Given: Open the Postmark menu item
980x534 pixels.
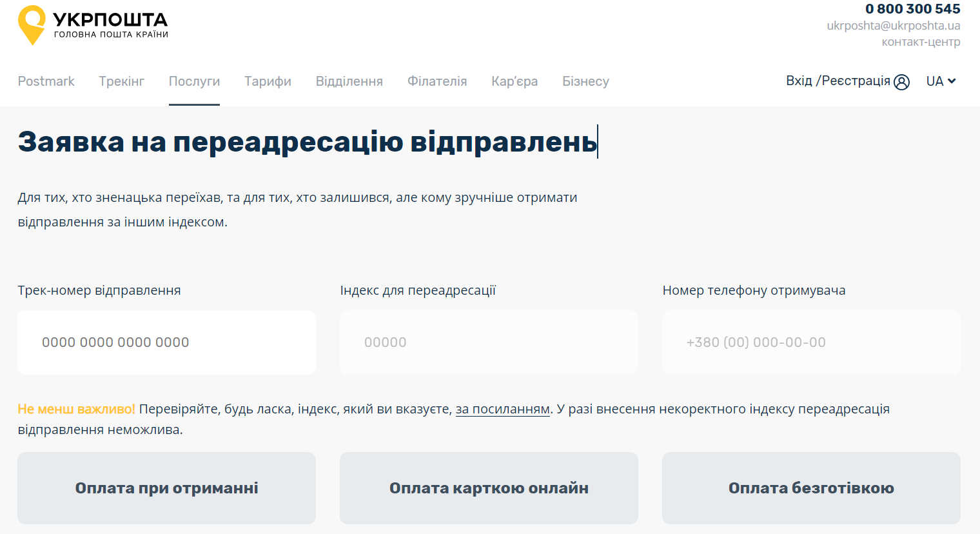Looking at the screenshot, I should pos(46,81).
